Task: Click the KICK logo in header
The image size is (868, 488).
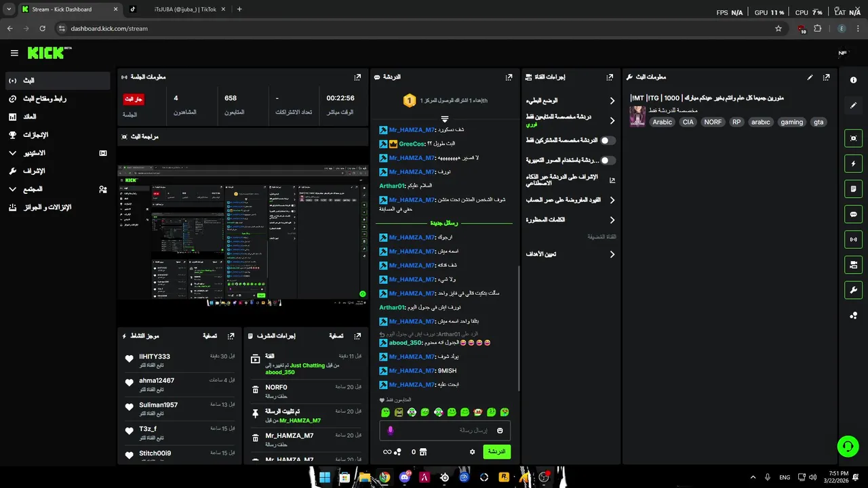Action: (50, 53)
